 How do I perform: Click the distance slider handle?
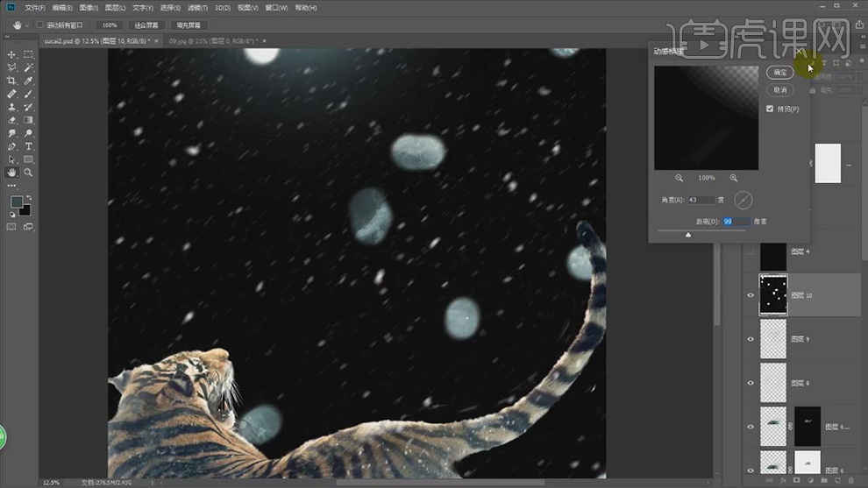(688, 235)
